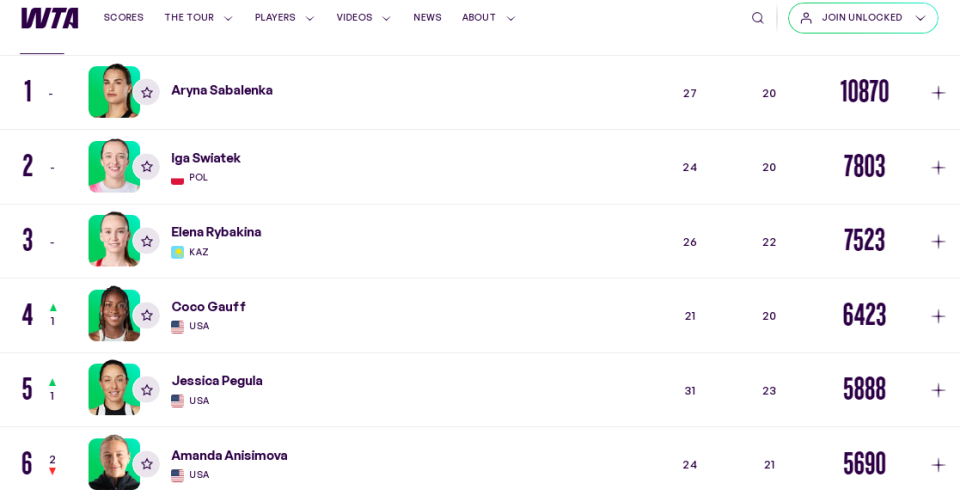The width and height of the screenshot is (960, 496).
Task: Open the site search icon
Action: 757,18
